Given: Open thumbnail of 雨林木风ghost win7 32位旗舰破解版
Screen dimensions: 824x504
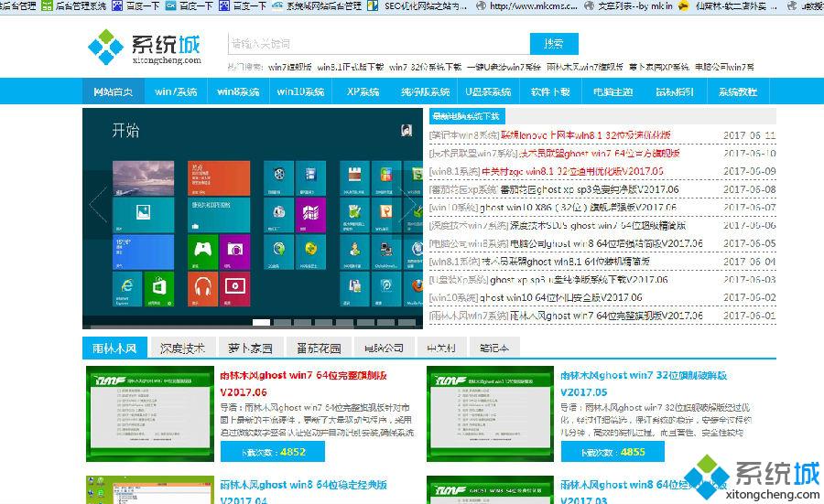Looking at the screenshot, I should (491, 413).
